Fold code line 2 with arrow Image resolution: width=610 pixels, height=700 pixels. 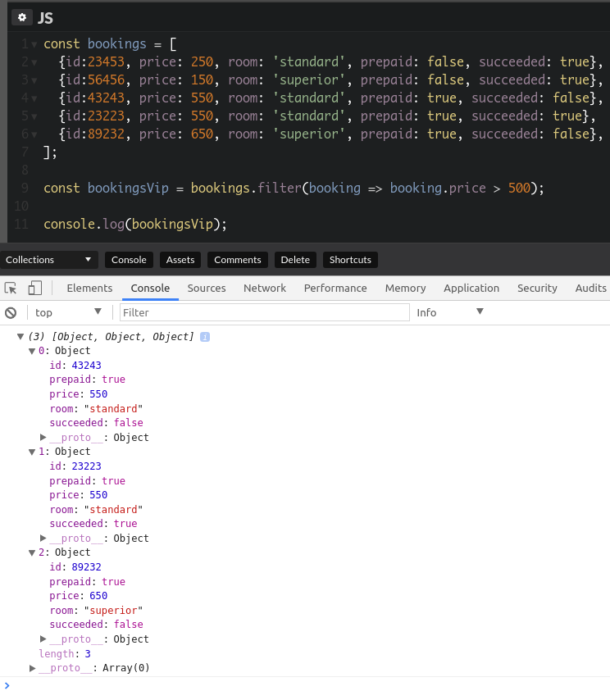[x=34, y=62]
